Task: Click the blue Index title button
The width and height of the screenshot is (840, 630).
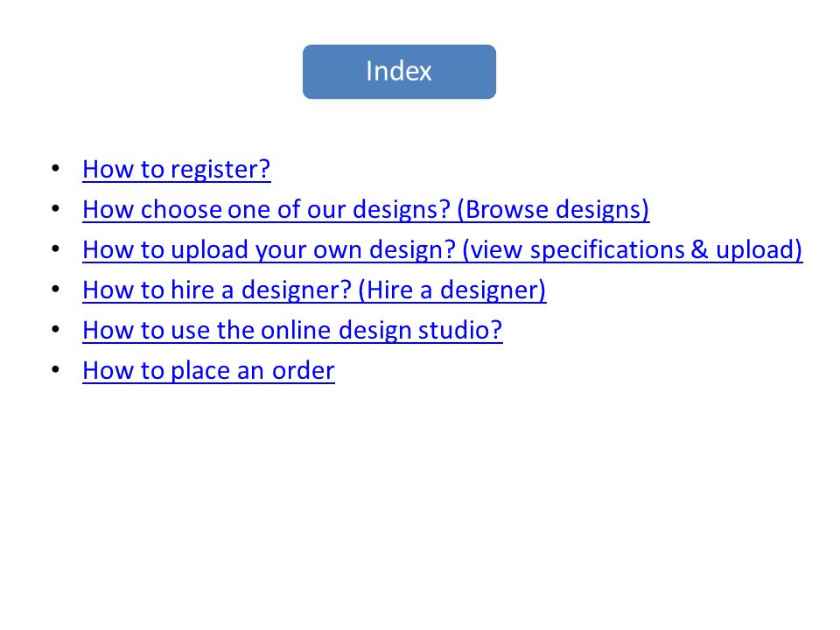Action: click(399, 72)
